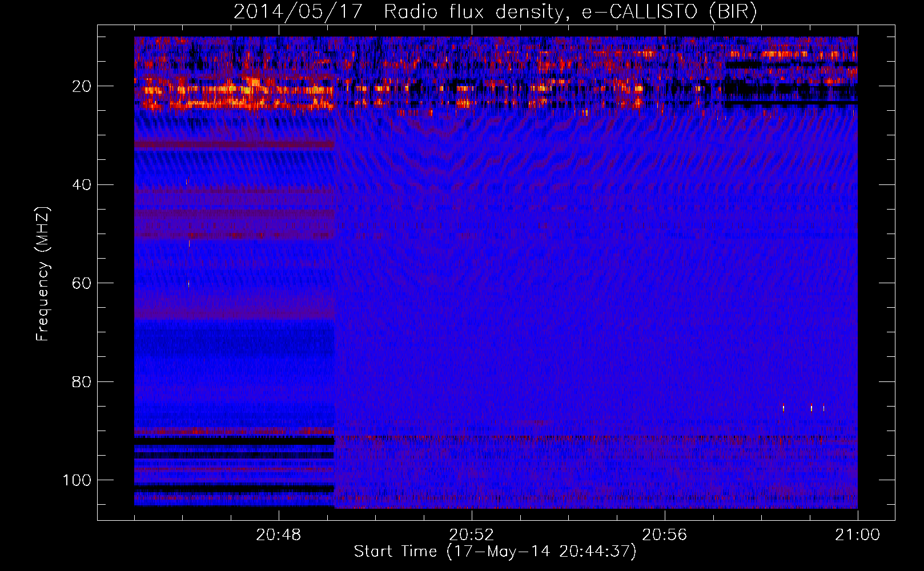
Task: Click the '20:52' time tick label
Action: pos(472,535)
